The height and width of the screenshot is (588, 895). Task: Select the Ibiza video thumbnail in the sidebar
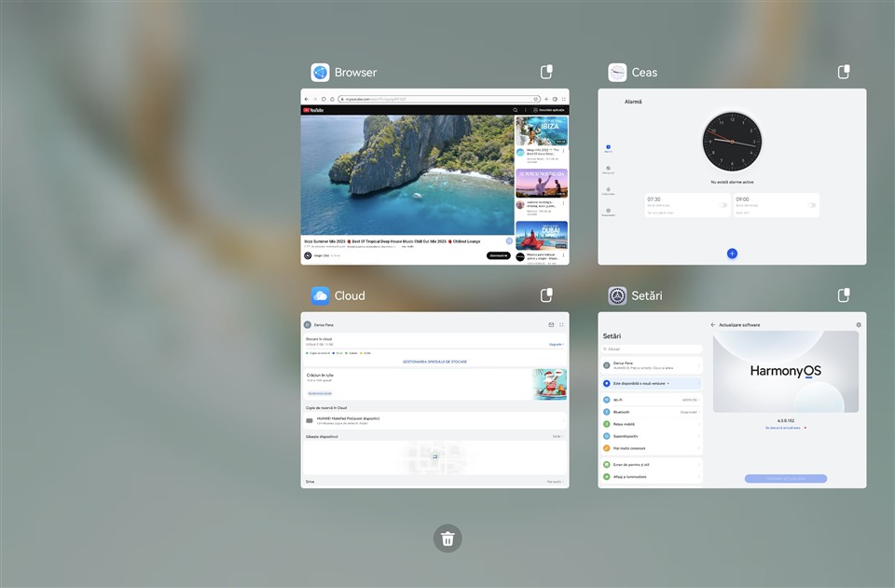[x=542, y=131]
